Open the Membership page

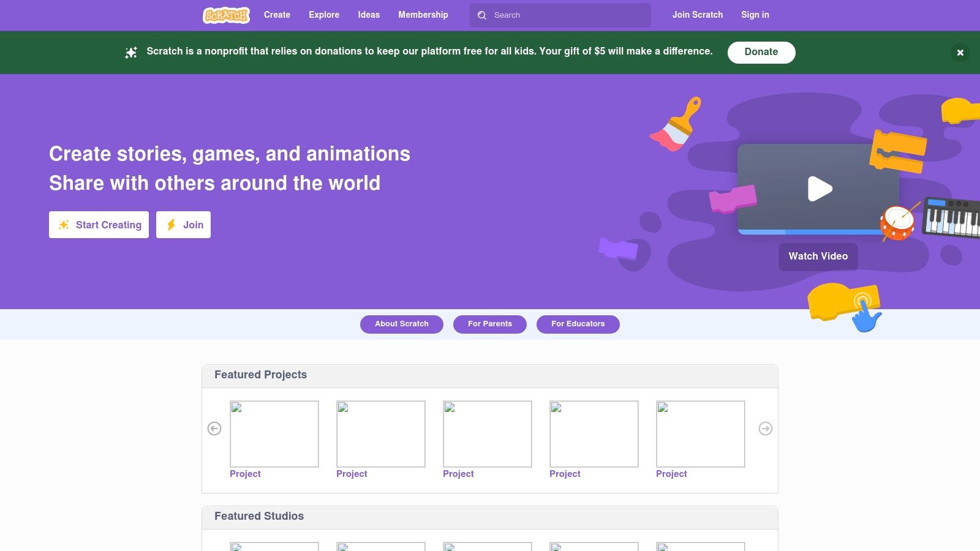coord(423,15)
